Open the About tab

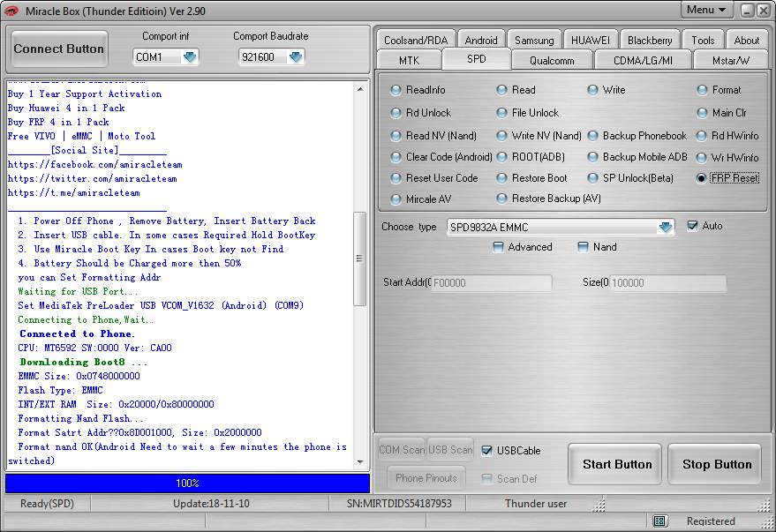coord(746,40)
